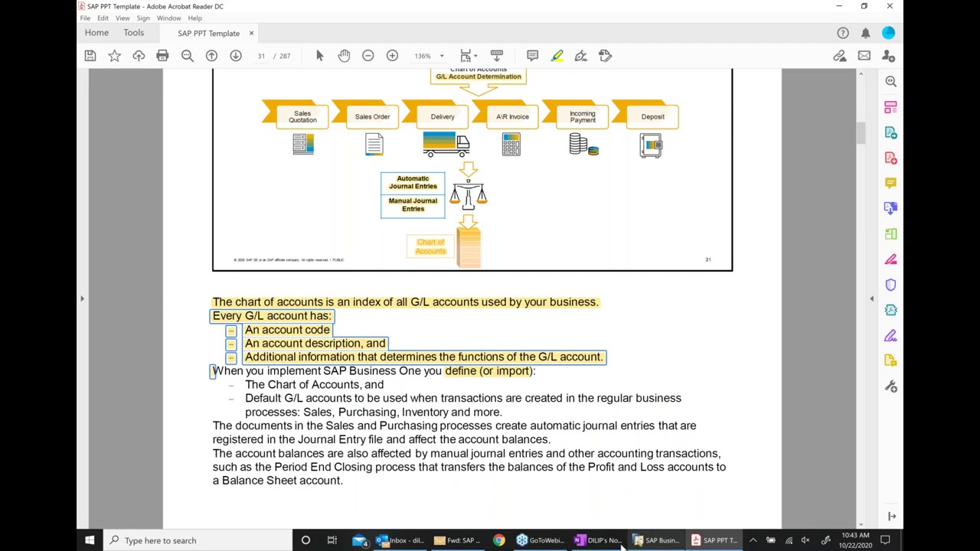Image resolution: width=980 pixels, height=551 pixels.
Task: Open Google Chrome from taskbar
Action: pos(499,540)
